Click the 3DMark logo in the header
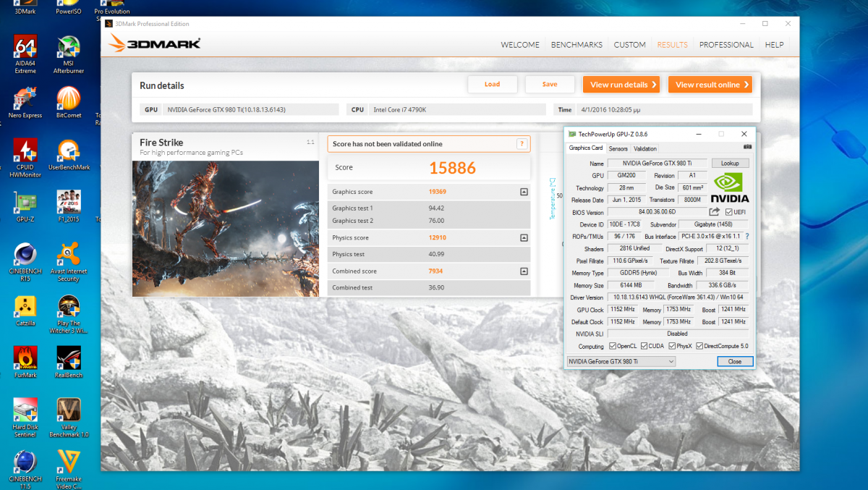 click(155, 43)
